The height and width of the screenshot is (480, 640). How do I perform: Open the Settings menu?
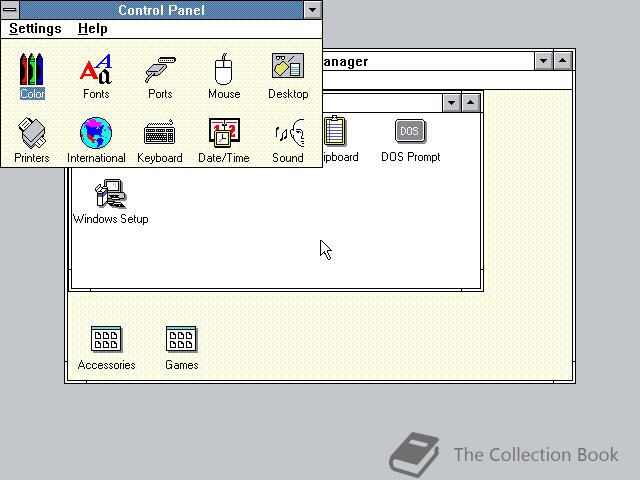click(35, 29)
